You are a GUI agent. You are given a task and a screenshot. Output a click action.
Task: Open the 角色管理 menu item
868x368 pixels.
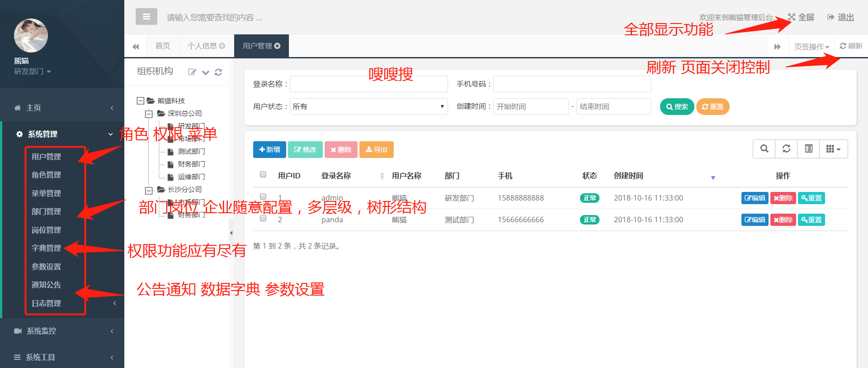tap(46, 175)
